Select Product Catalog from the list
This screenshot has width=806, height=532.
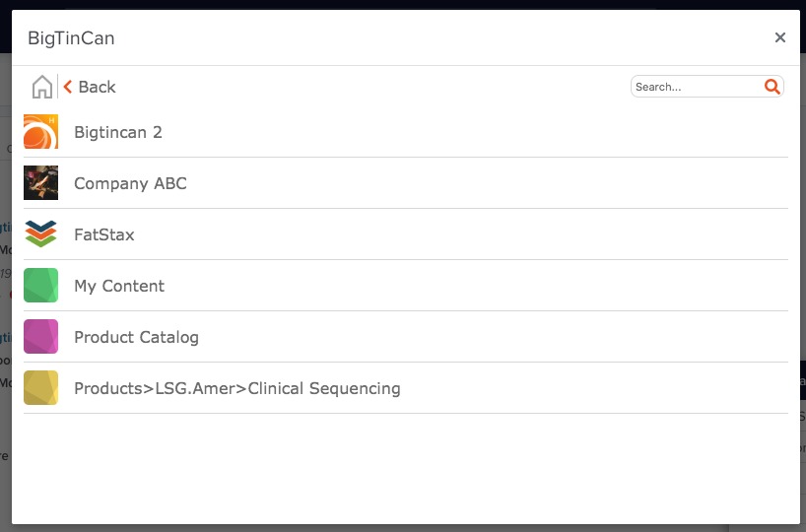(136, 337)
